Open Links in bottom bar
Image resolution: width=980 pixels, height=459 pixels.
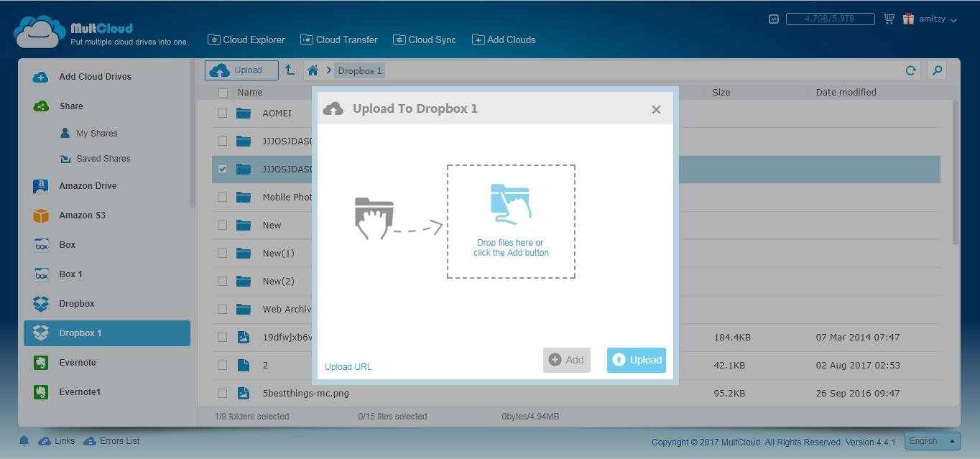[57, 441]
